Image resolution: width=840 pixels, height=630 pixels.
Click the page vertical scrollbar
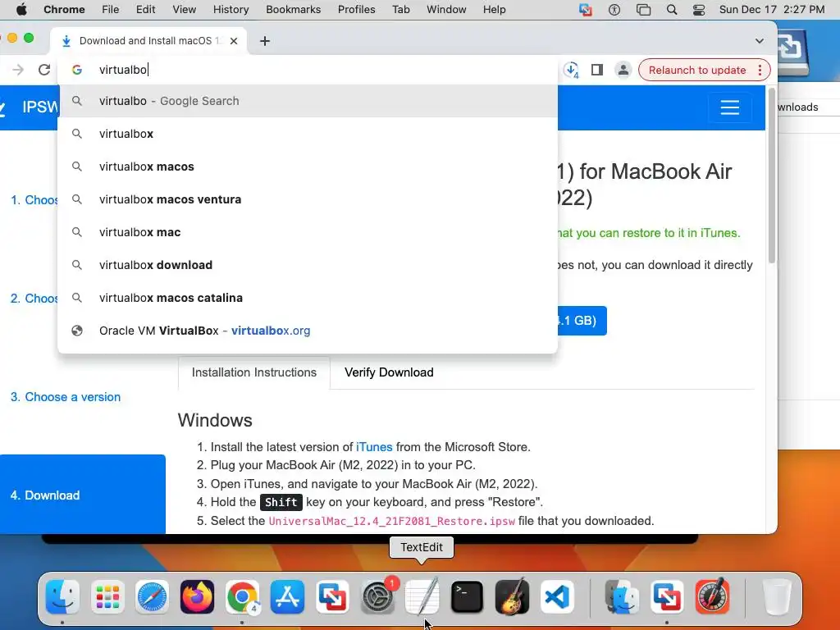pyautogui.click(x=771, y=176)
